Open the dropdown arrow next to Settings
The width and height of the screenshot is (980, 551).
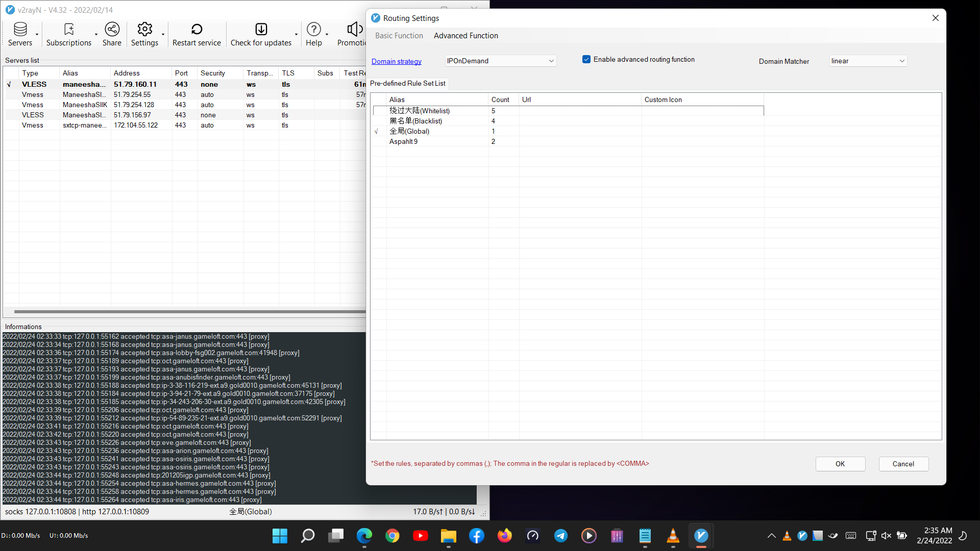(x=163, y=35)
